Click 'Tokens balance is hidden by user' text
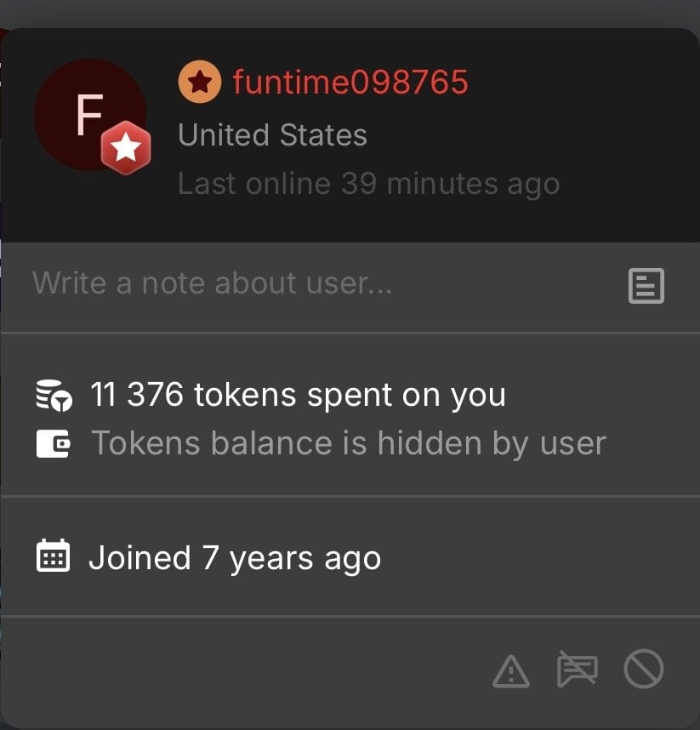 tap(348, 443)
